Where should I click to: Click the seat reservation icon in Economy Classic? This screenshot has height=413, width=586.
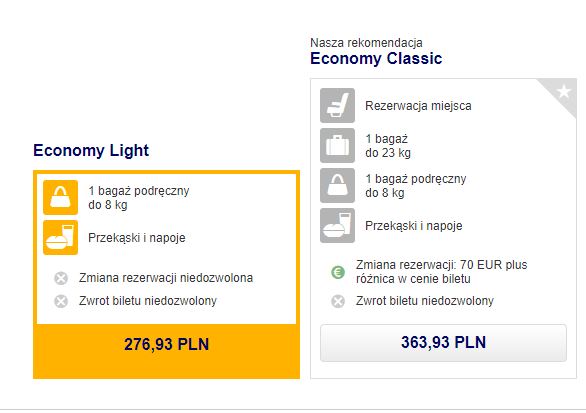point(337,105)
